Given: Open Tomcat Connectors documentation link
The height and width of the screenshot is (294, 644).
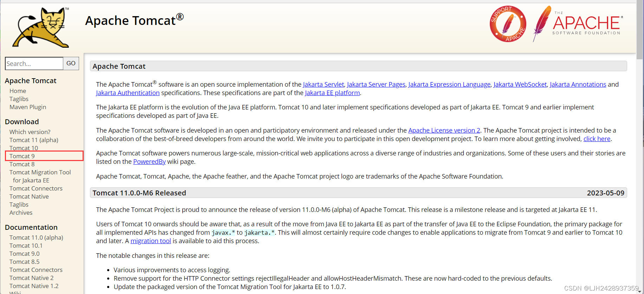Looking at the screenshot, I should pos(36,270).
